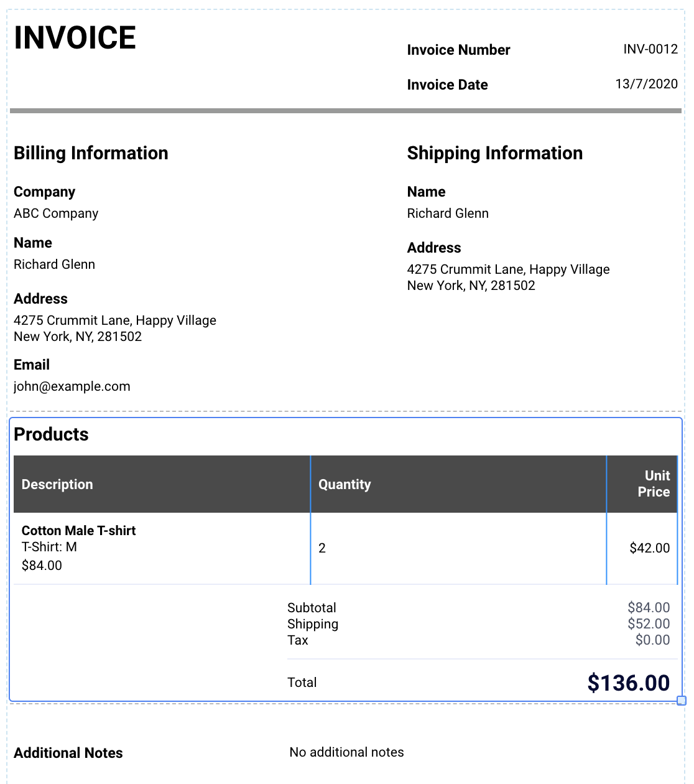Click the Products section heading
This screenshot has width=694, height=784.
click(51, 434)
